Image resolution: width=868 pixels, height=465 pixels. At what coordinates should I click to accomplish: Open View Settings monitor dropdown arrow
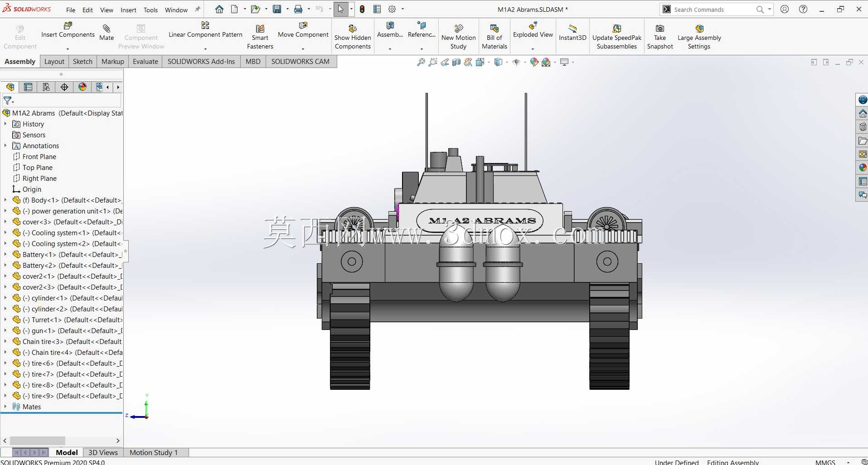tap(573, 63)
